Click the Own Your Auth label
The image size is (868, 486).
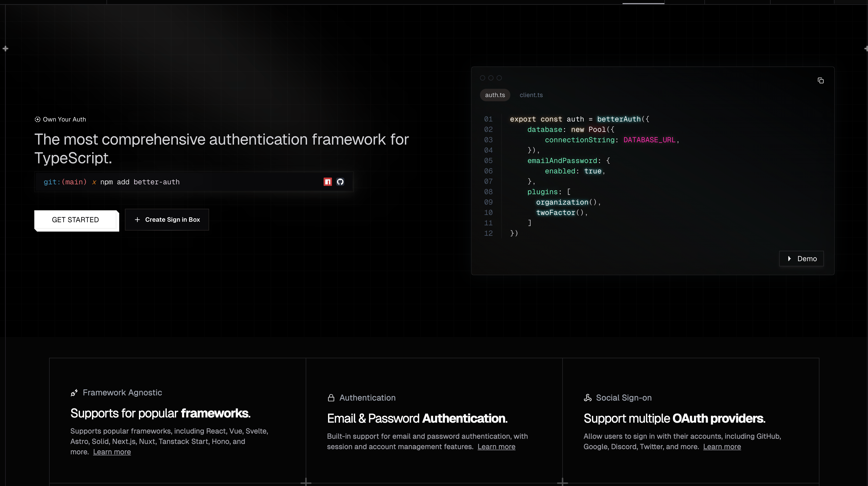(64, 120)
